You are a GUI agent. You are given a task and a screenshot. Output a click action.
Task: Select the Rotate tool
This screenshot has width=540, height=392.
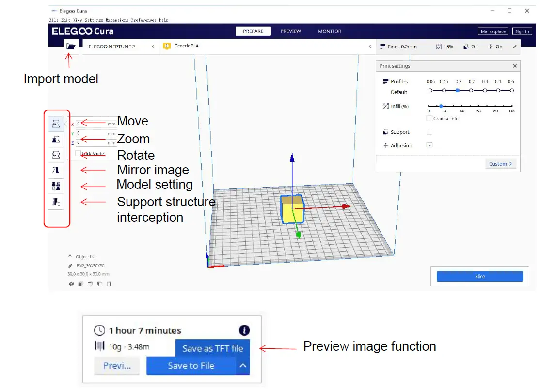coord(56,155)
